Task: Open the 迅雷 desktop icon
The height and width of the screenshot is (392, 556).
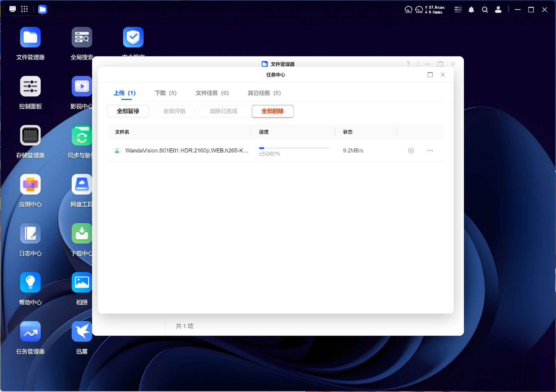Action: point(82,332)
